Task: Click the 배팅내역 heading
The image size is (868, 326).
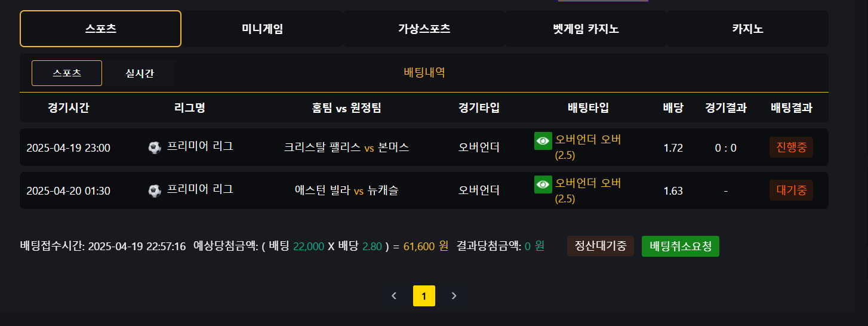Action: 424,73
